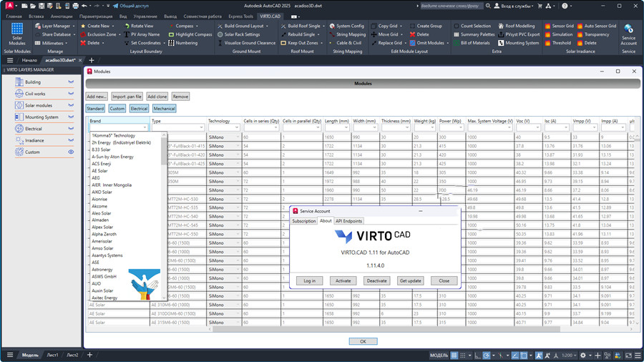Screen dimensions: 644x362
Task: Open the Solar Modules tool
Action: (x=17, y=34)
